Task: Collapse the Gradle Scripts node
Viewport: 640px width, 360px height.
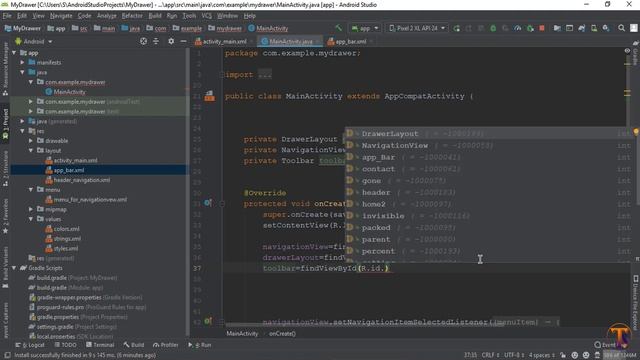Action: [14, 268]
